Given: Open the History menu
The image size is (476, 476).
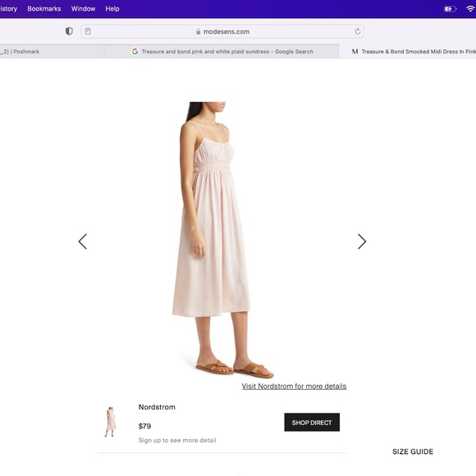Looking at the screenshot, I should pyautogui.click(x=8, y=9).
